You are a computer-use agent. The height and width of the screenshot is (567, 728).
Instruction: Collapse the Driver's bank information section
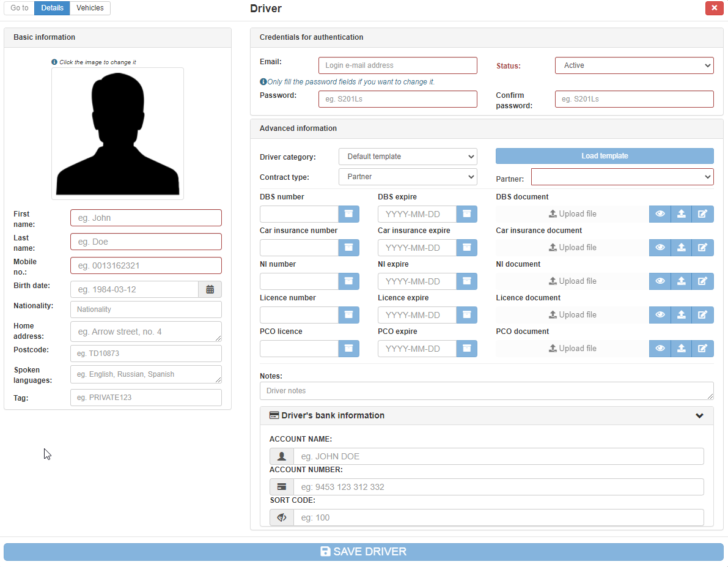tap(699, 415)
